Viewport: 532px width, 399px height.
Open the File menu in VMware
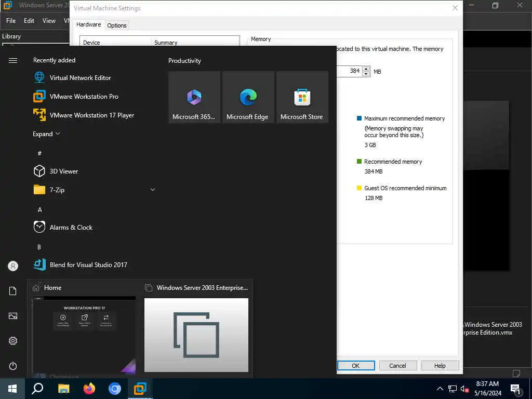(x=11, y=21)
